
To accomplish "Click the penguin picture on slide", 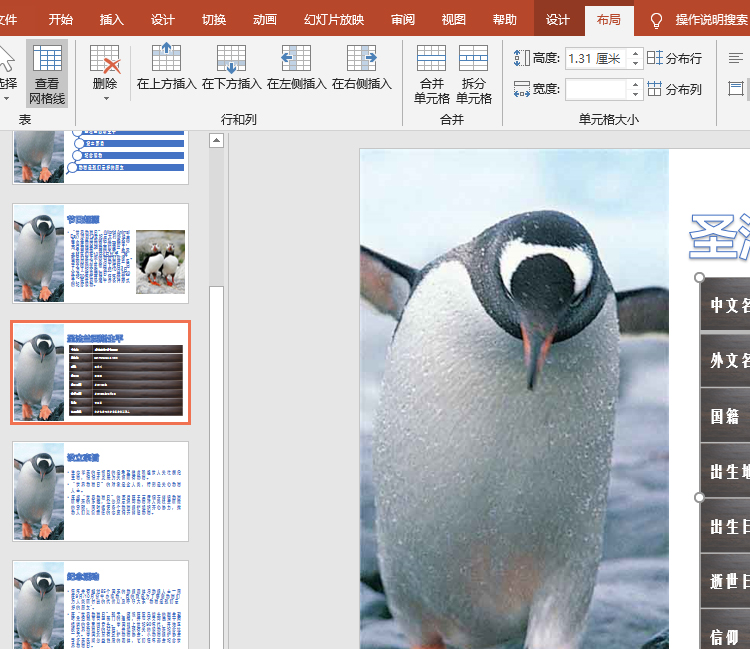I will point(514,399).
